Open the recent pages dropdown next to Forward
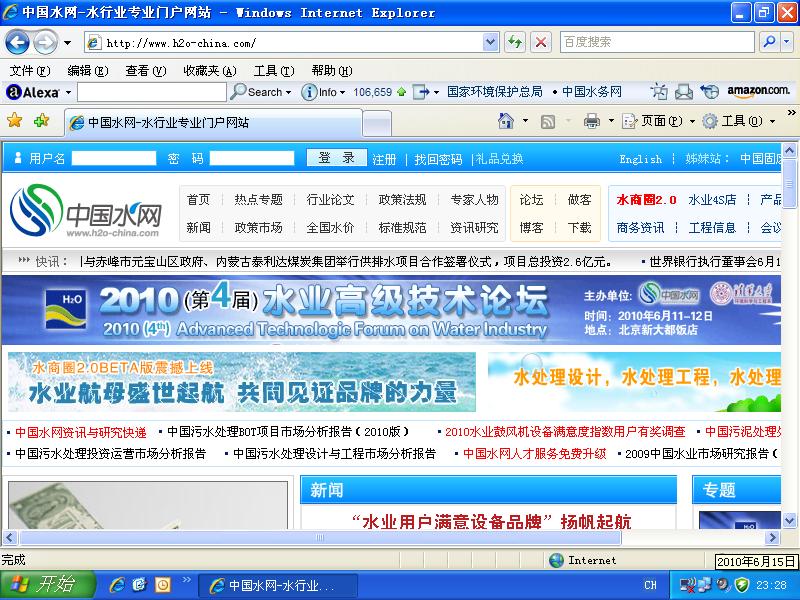800x600 pixels. [x=67, y=43]
